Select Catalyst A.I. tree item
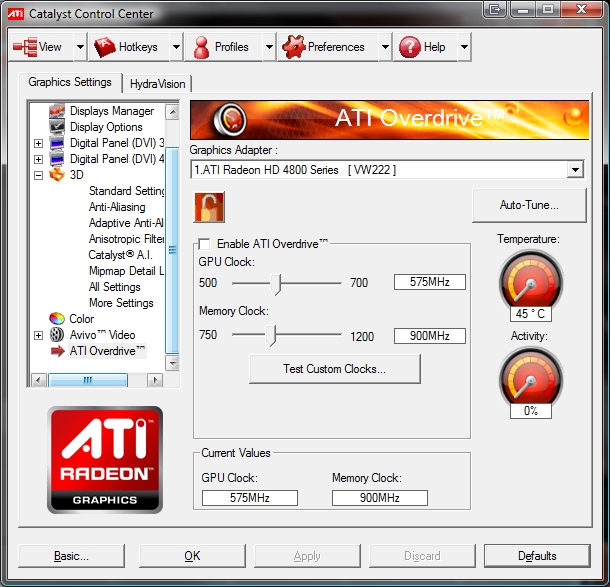This screenshot has height=587, width=610. tap(121, 255)
